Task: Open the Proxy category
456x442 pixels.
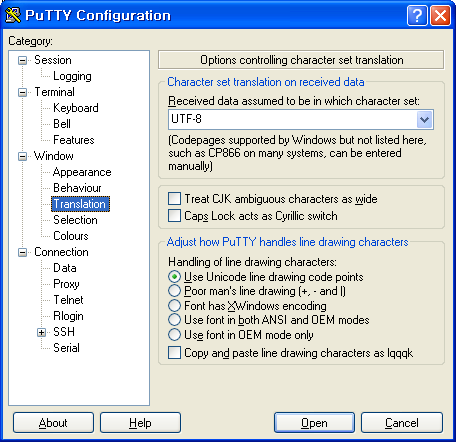Action: click(x=66, y=284)
